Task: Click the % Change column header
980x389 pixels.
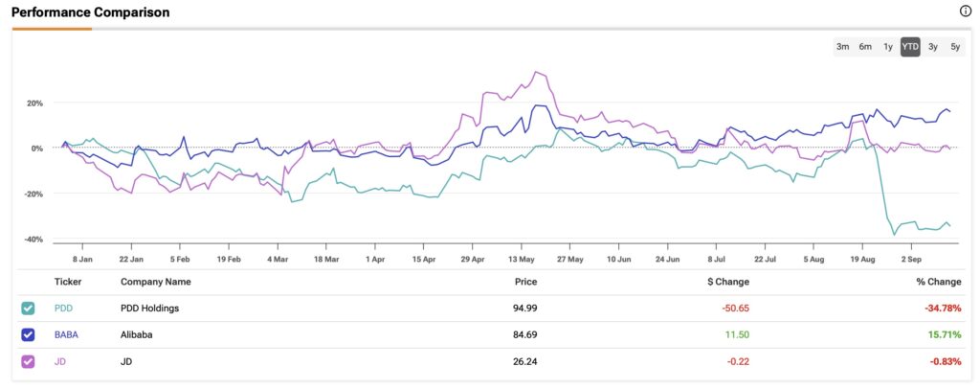Action: (938, 282)
